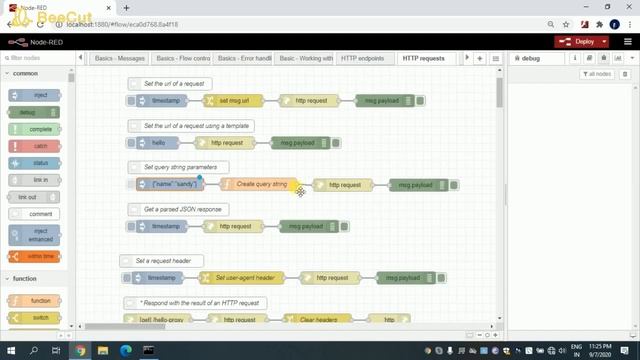Show earlier flow tabs with left arrow
The height and width of the screenshot is (360, 640).
pos(80,58)
